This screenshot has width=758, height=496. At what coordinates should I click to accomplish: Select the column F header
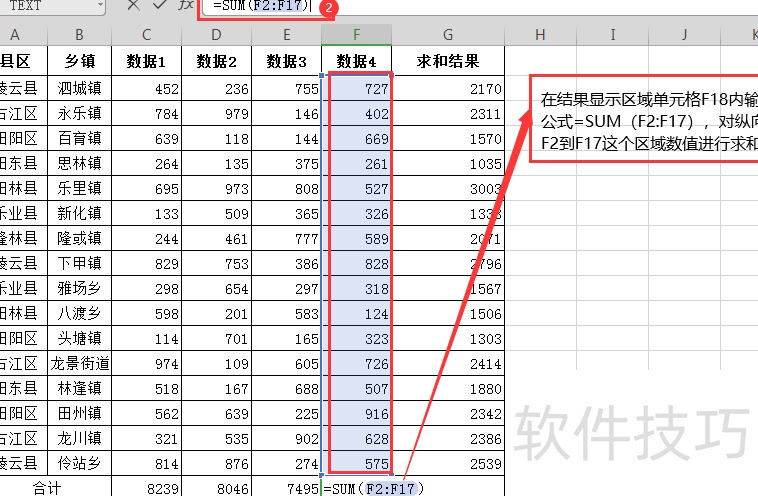357,35
